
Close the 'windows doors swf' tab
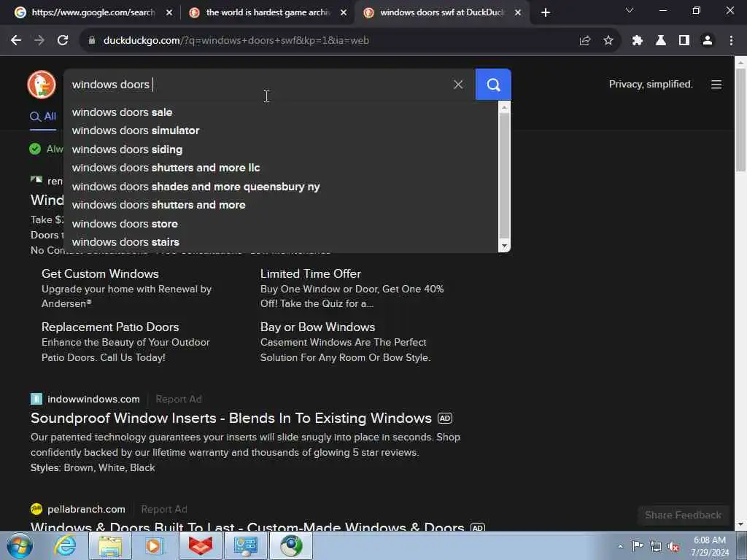[518, 12]
